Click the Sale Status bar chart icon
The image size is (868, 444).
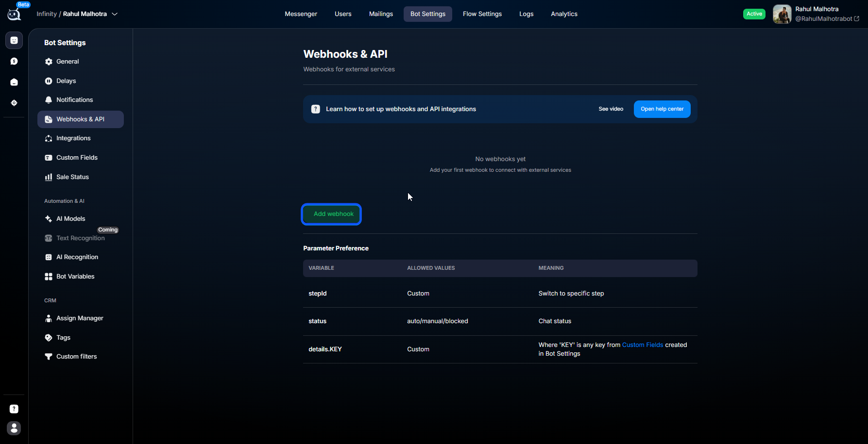coord(49,177)
